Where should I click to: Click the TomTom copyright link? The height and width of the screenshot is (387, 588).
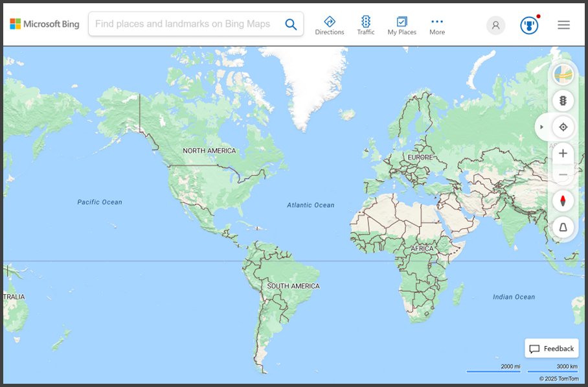[559, 379]
